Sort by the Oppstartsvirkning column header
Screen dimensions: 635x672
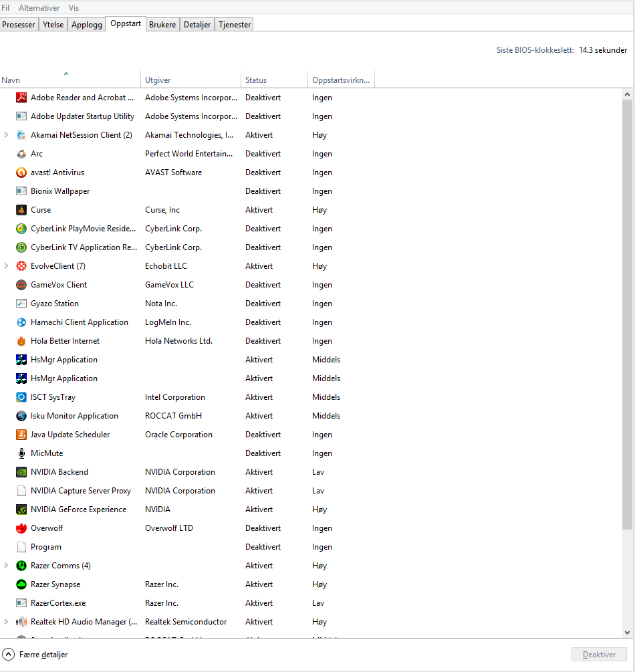[x=341, y=80]
